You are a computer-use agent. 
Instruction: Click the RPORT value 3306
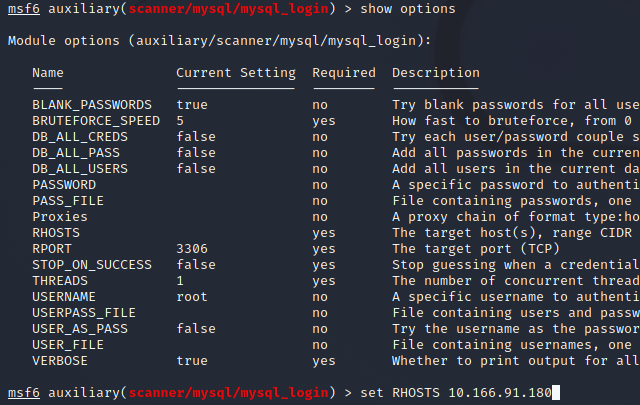[192, 248]
